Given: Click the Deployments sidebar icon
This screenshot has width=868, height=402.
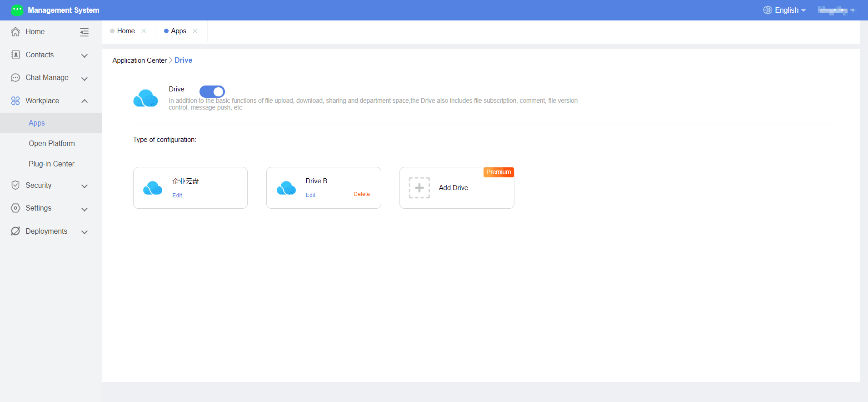Looking at the screenshot, I should (x=15, y=231).
